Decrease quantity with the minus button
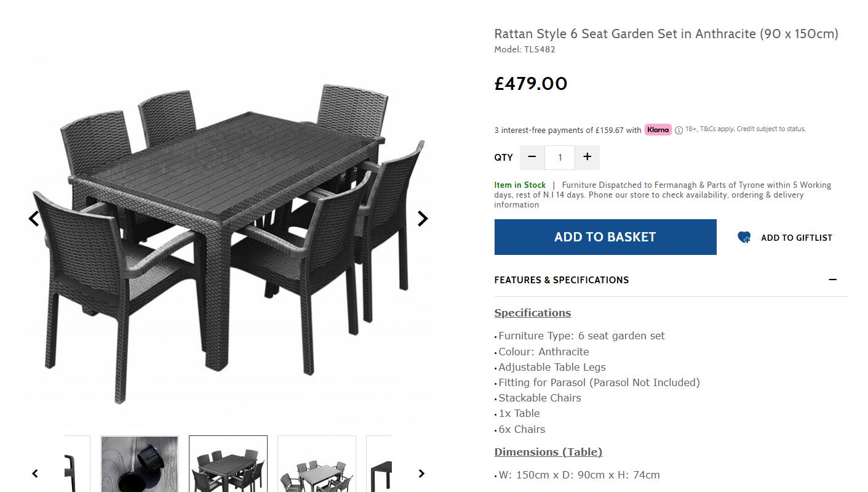The image size is (868, 492). [x=532, y=157]
